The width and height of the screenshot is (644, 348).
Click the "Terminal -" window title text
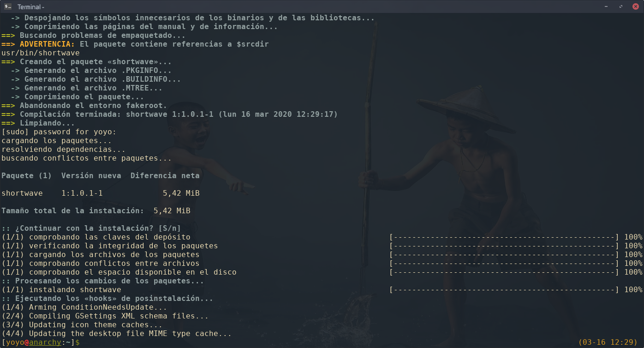point(30,6)
